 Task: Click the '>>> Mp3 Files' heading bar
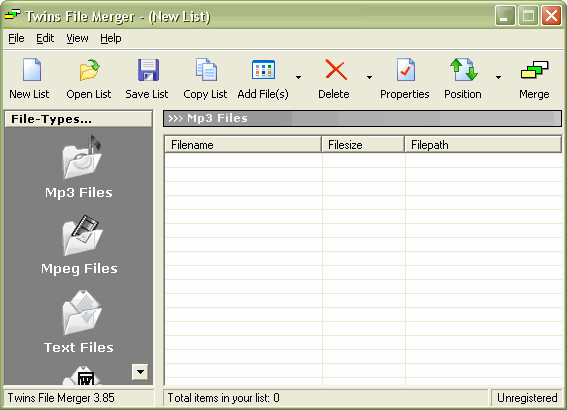point(362,119)
